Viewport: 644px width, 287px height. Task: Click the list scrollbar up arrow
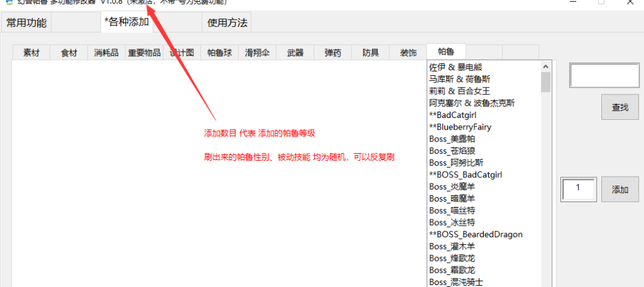(546, 66)
